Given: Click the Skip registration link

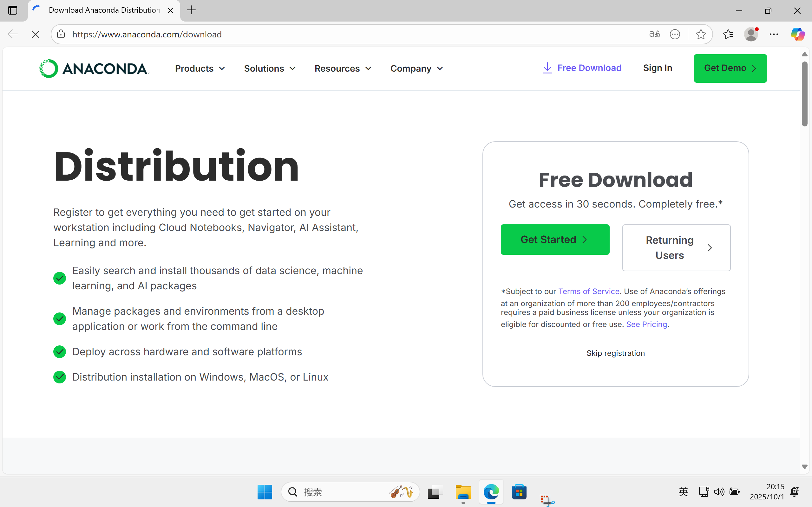Looking at the screenshot, I should 615,353.
